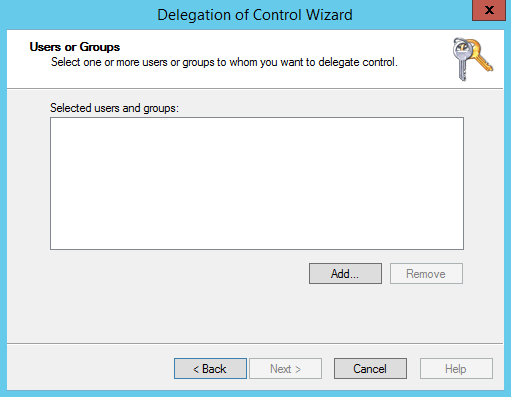Image resolution: width=511 pixels, height=397 pixels.
Task: Click the Users or Groups heading
Action: pos(75,47)
